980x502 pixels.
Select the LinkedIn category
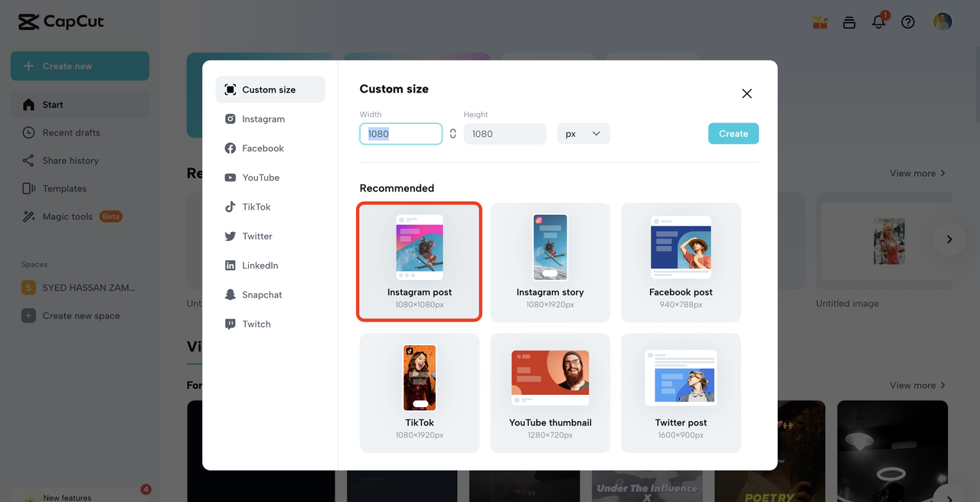point(270,266)
